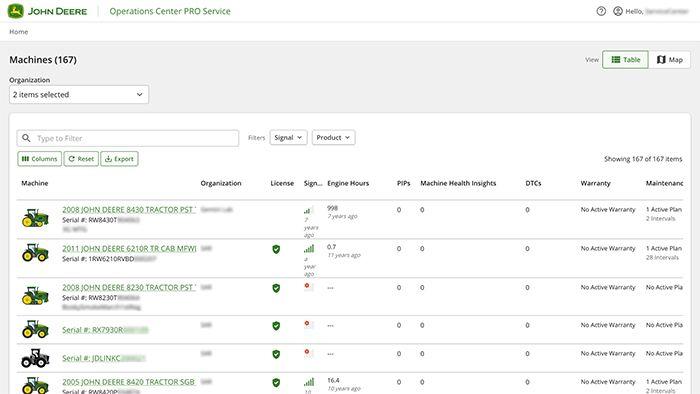
Task: Open Serial # JDLINKC machine link
Action: tap(104, 358)
